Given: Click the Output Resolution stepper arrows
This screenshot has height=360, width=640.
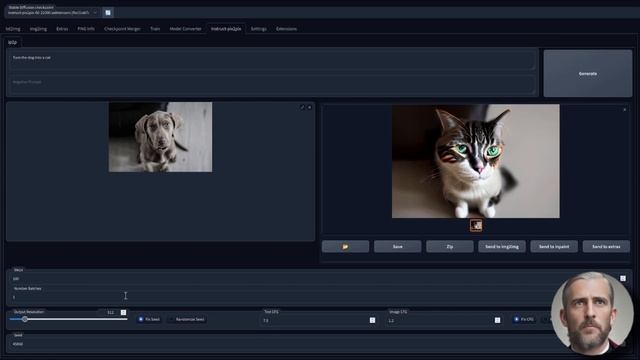Looking at the screenshot, I should [x=124, y=312].
